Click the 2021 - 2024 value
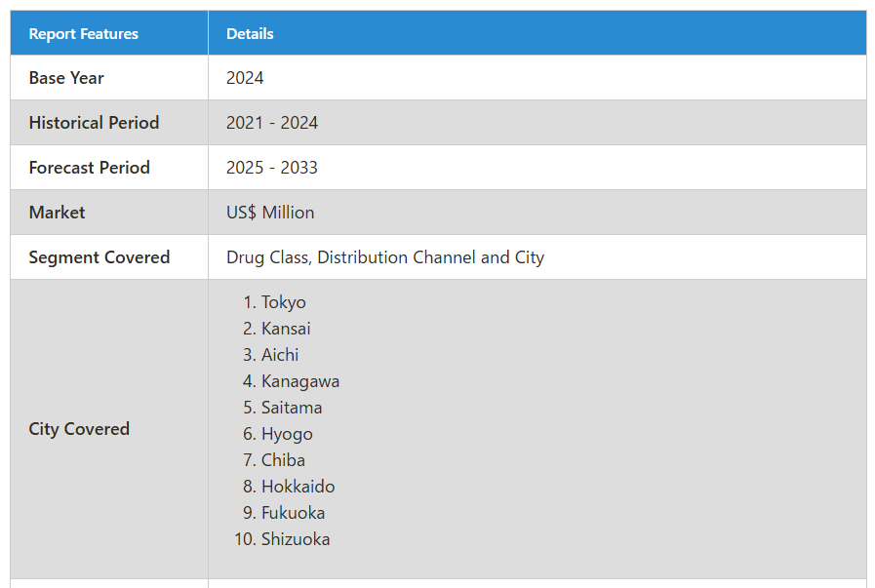Viewport: 875px width, 588px height. pos(272,123)
